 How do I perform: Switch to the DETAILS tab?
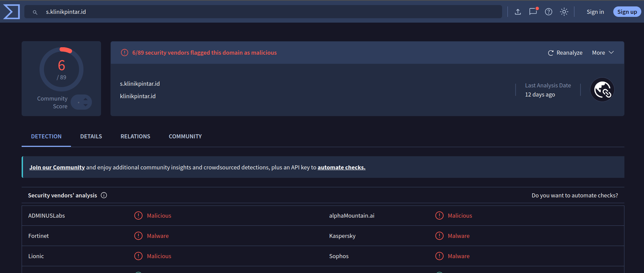click(x=91, y=136)
